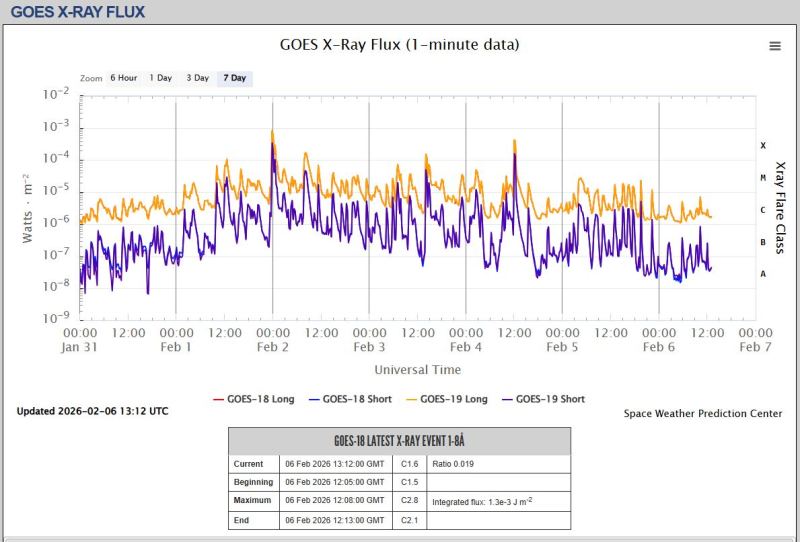Click the Space Weather Prediction Center credit
Viewport: 800px width, 542px height.
(x=702, y=414)
